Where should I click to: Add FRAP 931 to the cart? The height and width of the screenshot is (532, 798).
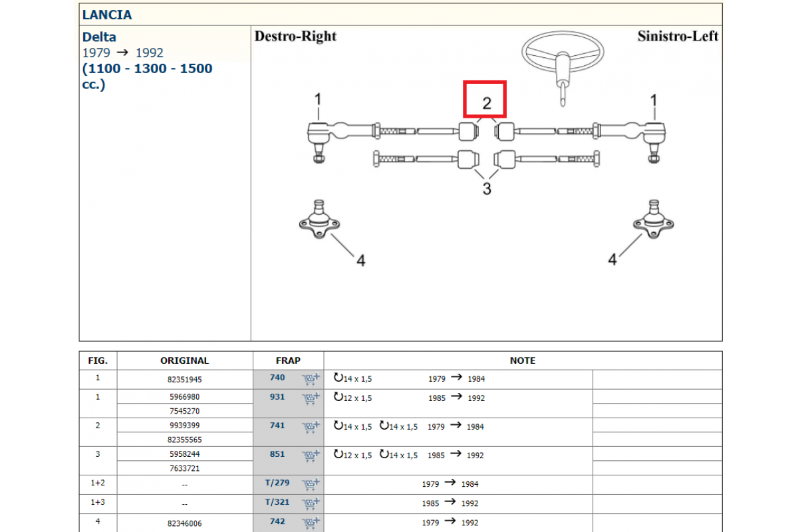[311, 399]
